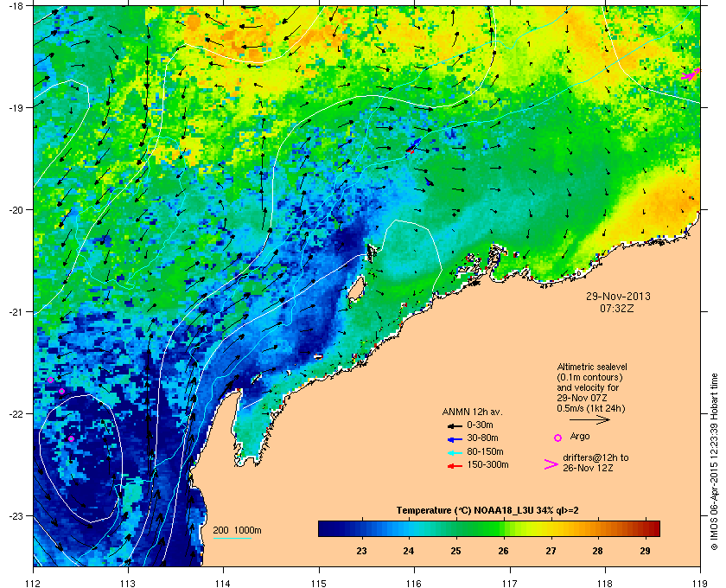Click the 26 colour bar tick label
Image resolution: width=726 pixels, height=588 pixels.
coord(503,552)
